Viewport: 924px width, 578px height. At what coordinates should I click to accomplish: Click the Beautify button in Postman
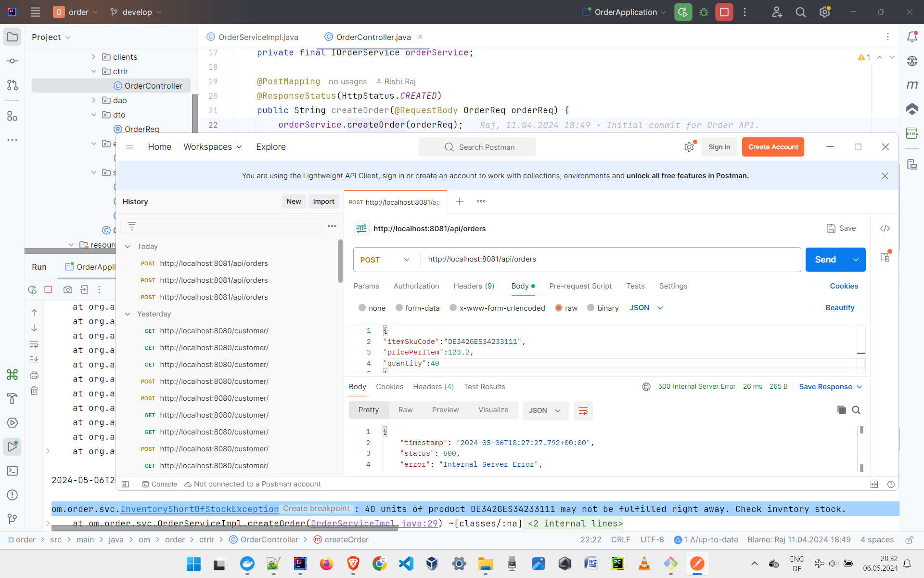point(839,307)
